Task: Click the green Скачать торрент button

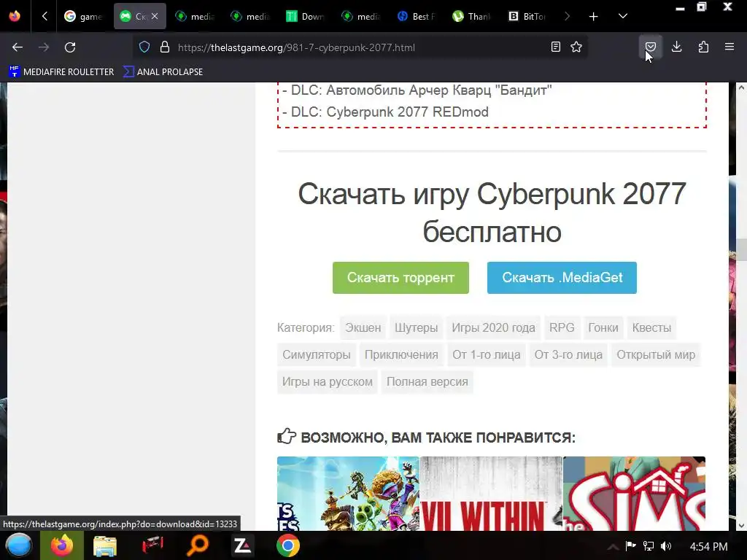Action: pyautogui.click(x=400, y=278)
